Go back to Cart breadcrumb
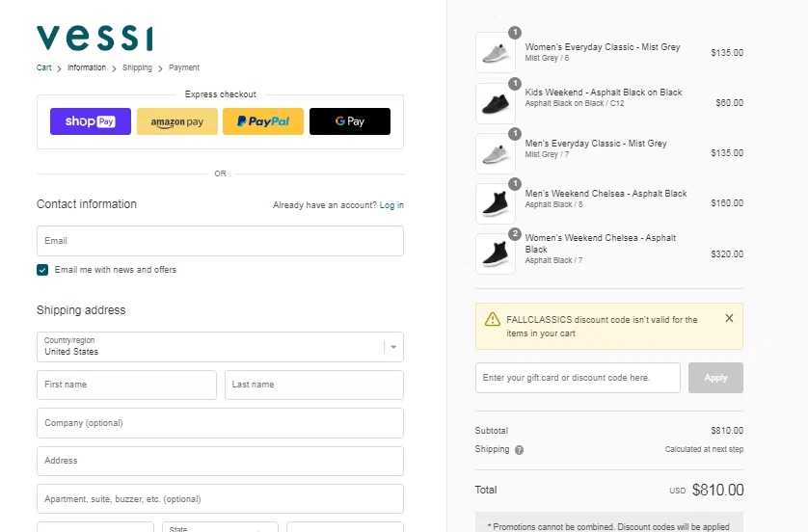 [44, 67]
